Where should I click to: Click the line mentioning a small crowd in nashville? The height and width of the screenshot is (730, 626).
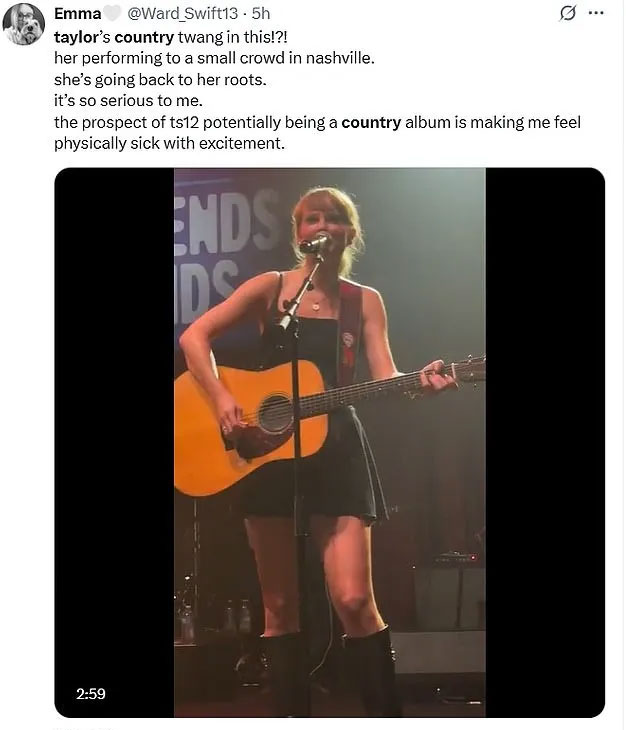214,58
